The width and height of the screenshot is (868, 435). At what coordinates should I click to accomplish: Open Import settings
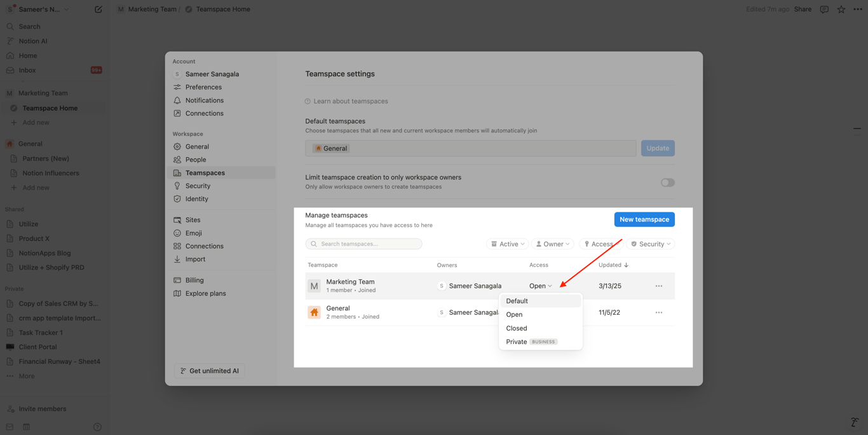[x=222, y=259]
